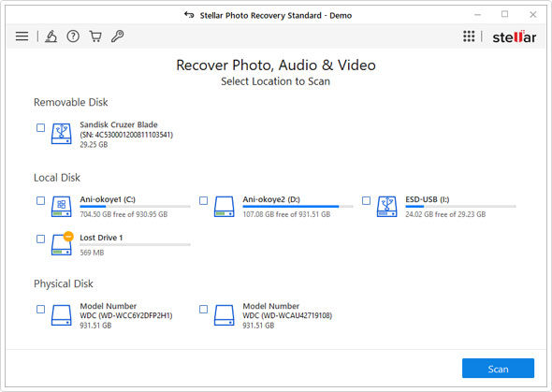
Task: Click the ESD-USB (I:) usage bar
Action: [x=460, y=207]
